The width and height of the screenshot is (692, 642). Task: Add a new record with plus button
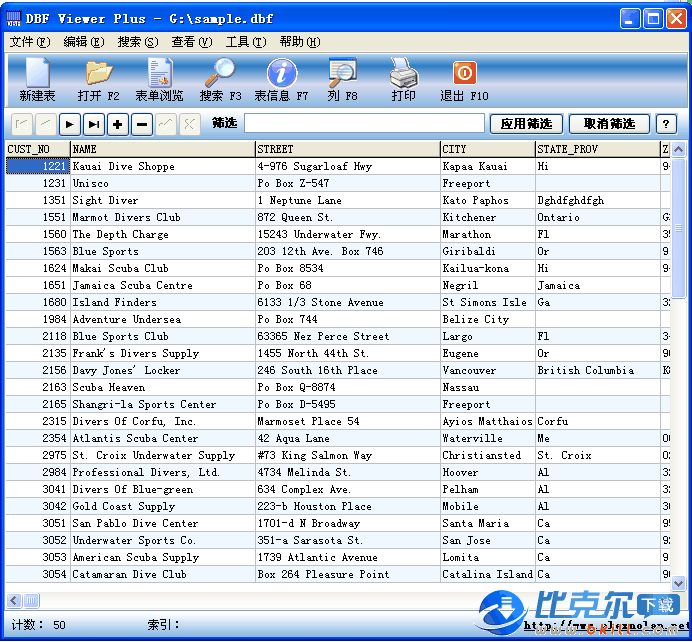117,124
